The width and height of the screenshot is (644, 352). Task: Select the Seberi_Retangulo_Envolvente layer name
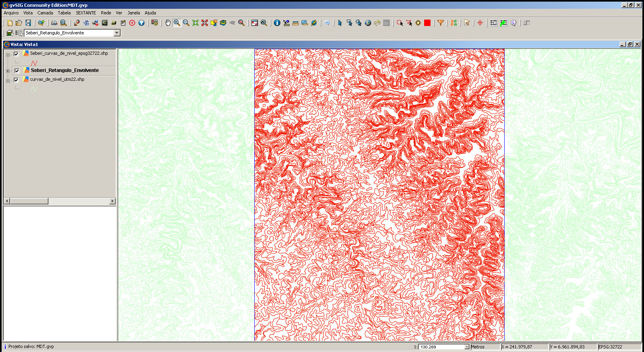(x=64, y=70)
